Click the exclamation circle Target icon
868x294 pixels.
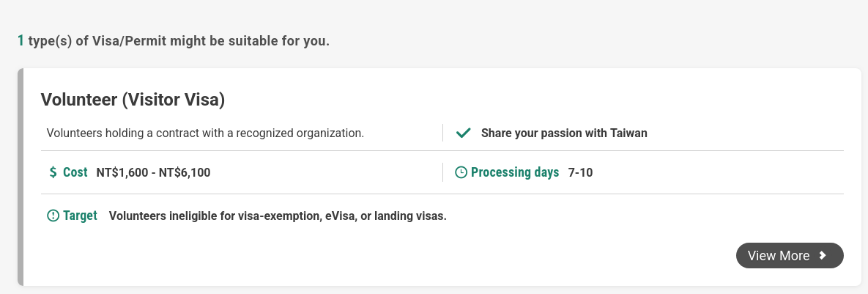pyautogui.click(x=53, y=216)
